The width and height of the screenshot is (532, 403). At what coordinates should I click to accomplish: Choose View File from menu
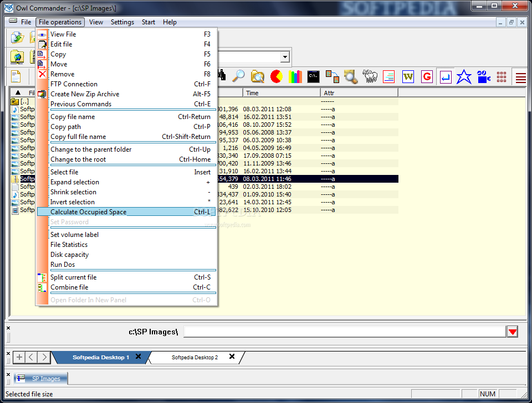(x=126, y=34)
